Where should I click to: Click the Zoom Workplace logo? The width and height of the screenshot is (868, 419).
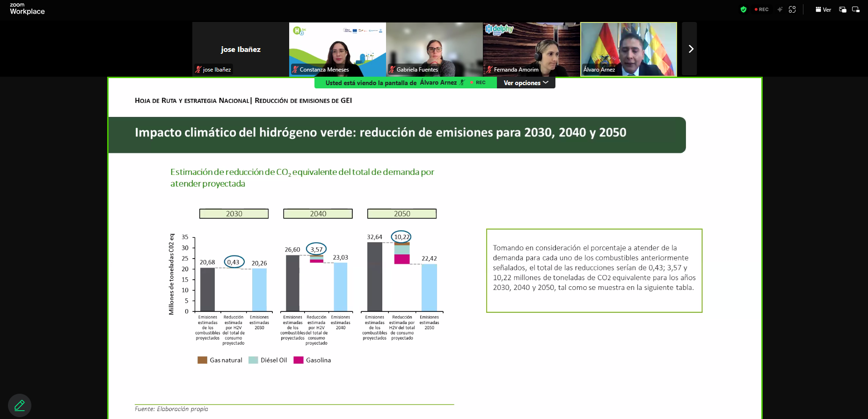27,9
